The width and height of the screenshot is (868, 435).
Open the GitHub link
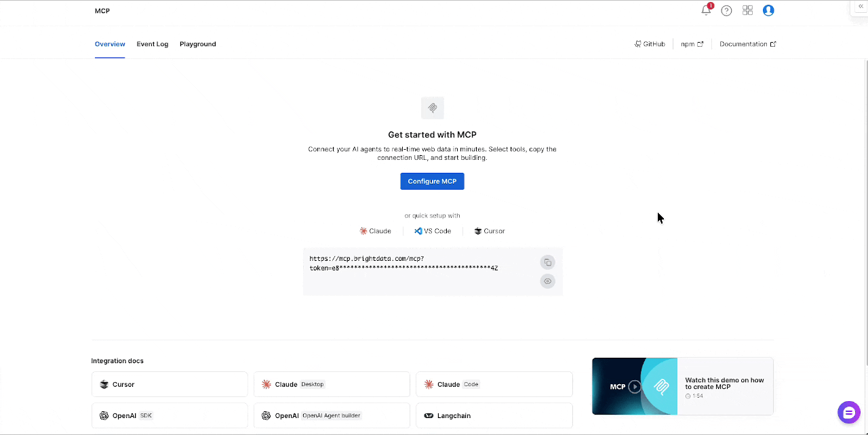click(650, 44)
